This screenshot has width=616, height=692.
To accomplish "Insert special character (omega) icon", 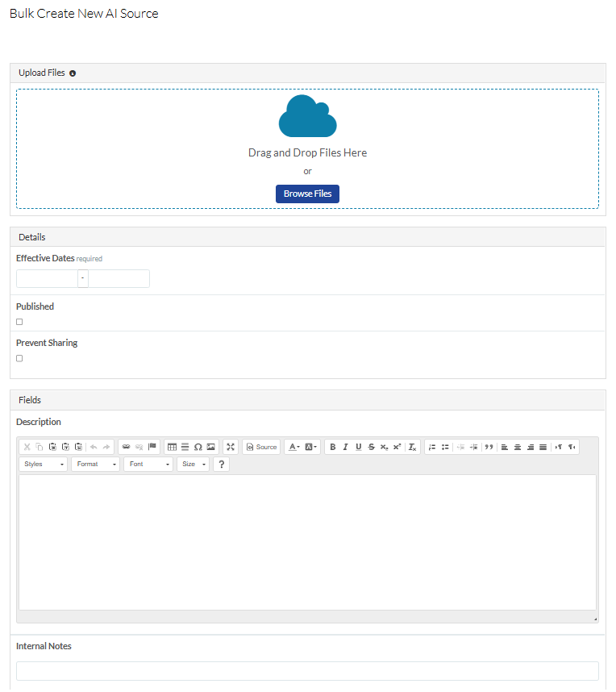I will [x=198, y=447].
